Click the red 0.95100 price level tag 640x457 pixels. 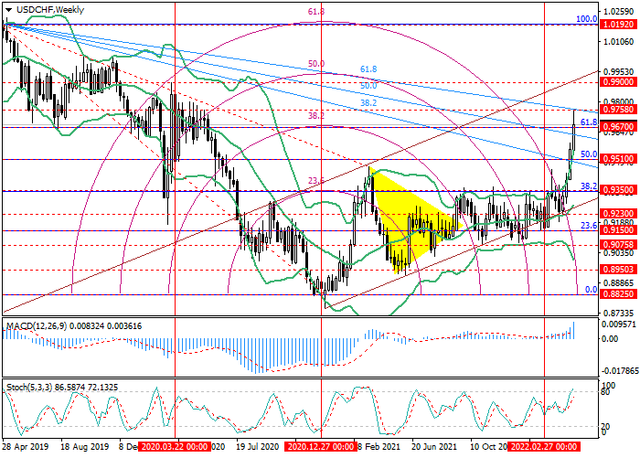[x=618, y=159]
